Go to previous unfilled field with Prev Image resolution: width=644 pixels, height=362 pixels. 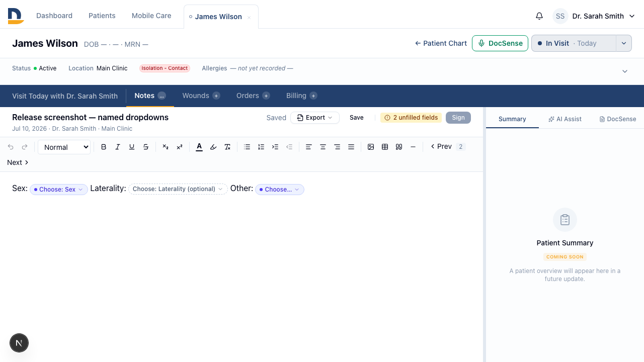coord(441,147)
